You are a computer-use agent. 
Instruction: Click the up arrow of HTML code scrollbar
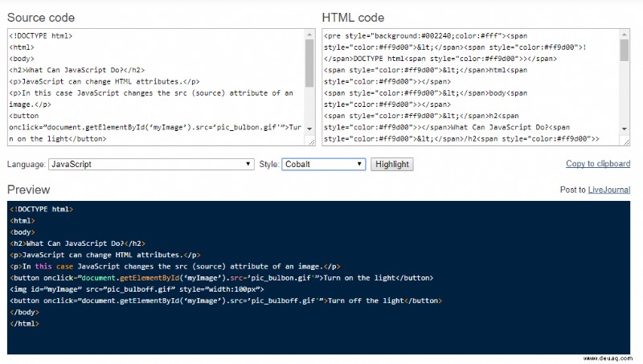click(x=625, y=35)
